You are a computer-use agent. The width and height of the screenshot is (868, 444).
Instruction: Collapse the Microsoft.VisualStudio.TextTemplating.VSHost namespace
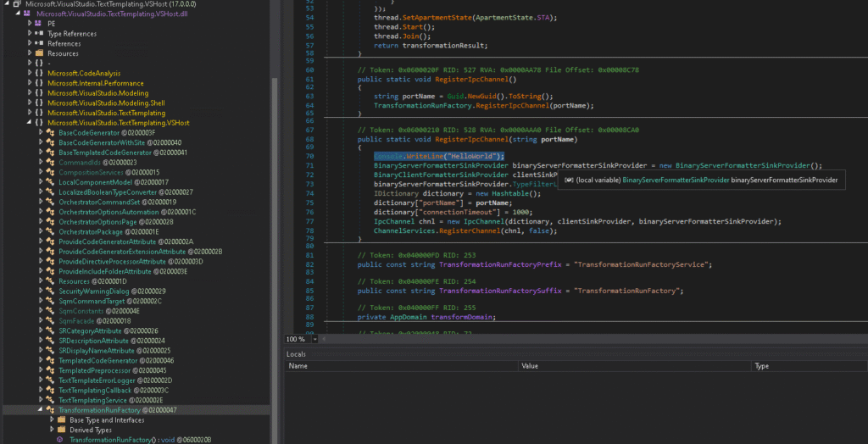(30, 122)
